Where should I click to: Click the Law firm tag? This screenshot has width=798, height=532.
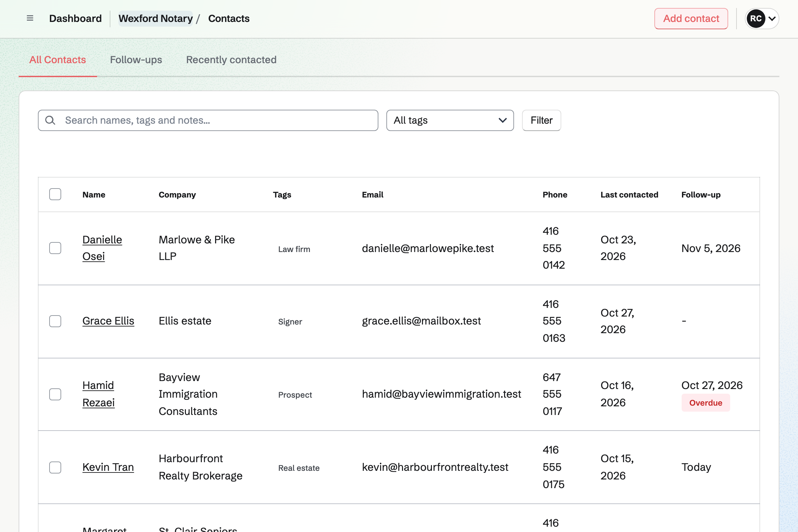click(x=294, y=249)
